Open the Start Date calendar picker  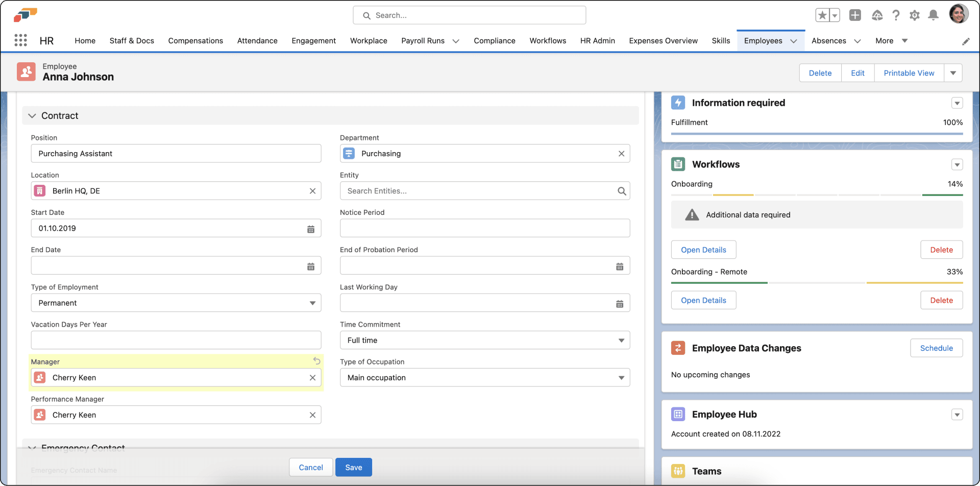point(311,229)
